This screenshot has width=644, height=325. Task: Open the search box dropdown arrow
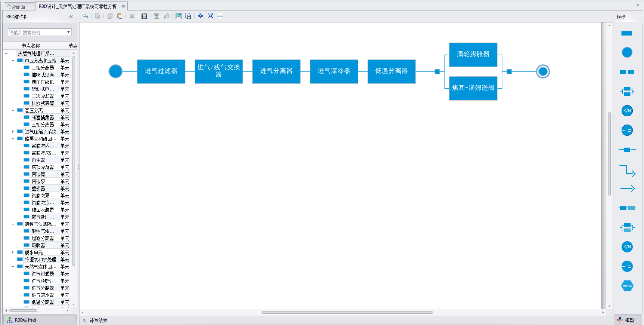68,32
